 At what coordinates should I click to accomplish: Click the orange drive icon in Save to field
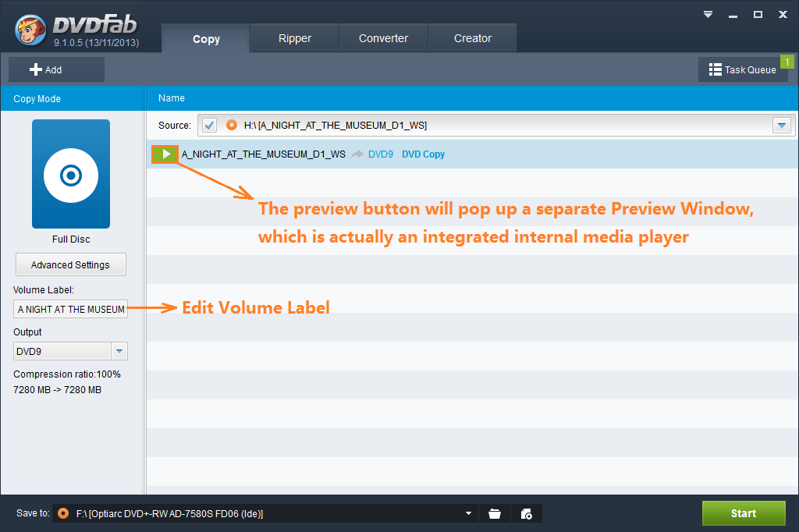pos(63,513)
